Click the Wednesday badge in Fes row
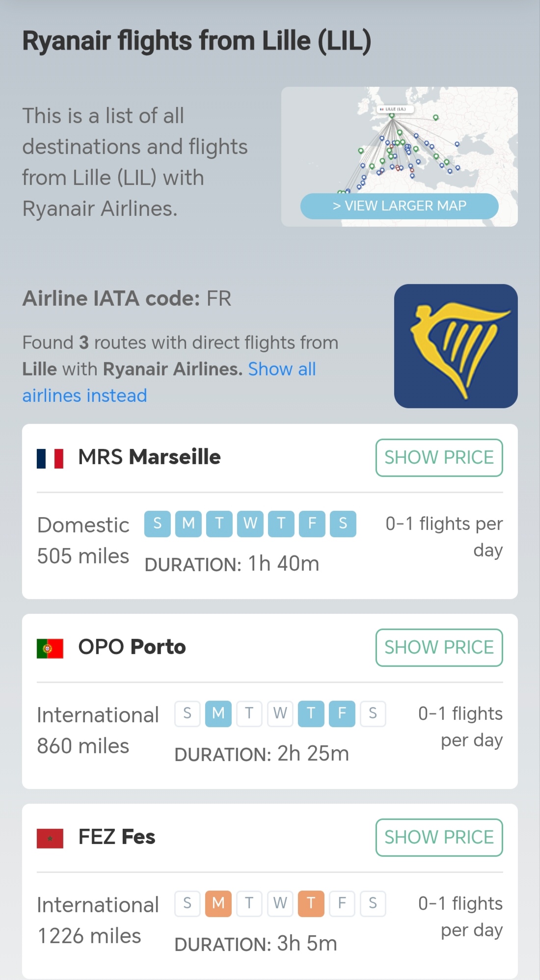540x980 pixels. [x=280, y=903]
